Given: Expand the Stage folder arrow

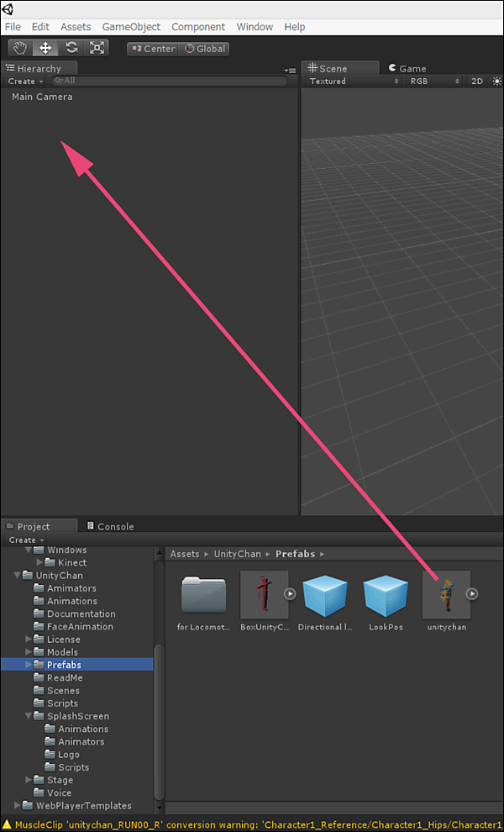Looking at the screenshot, I should coord(29,780).
